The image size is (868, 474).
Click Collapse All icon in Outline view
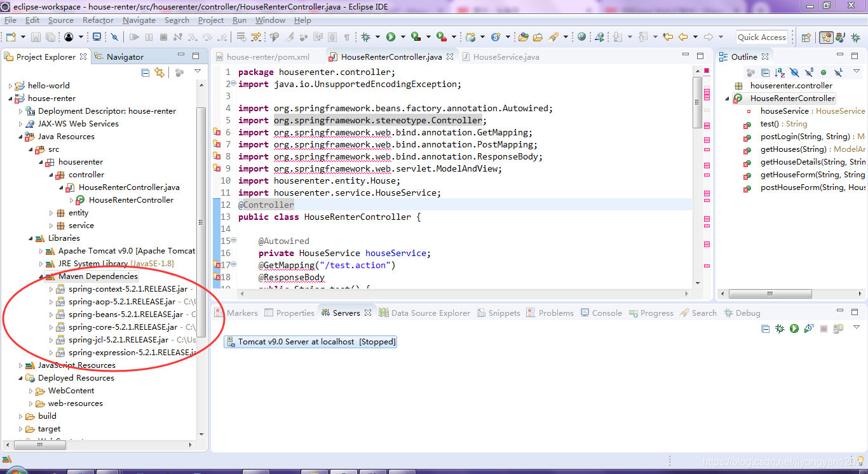tap(765, 72)
